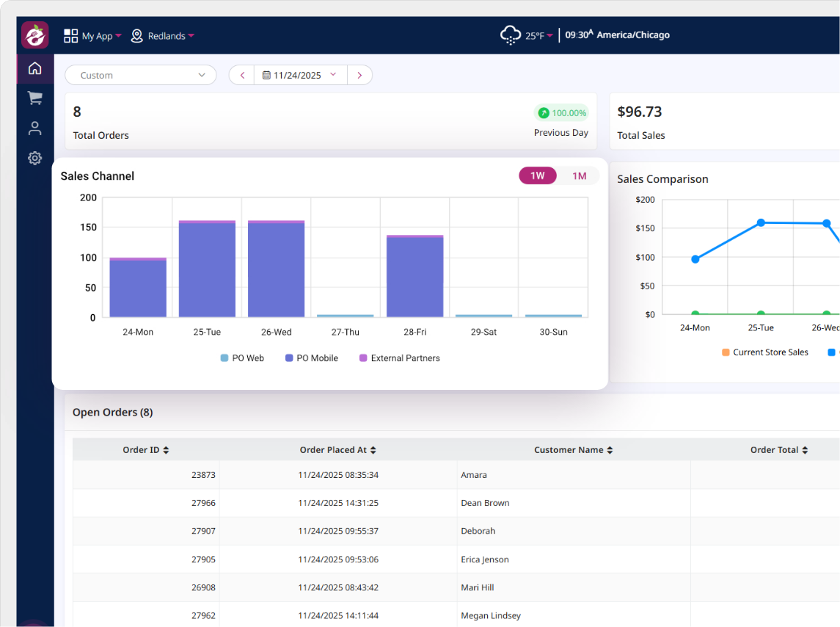The height and width of the screenshot is (627, 840).
Task: Expand the temperature 25°F dropdown arrow
Action: coord(549,36)
